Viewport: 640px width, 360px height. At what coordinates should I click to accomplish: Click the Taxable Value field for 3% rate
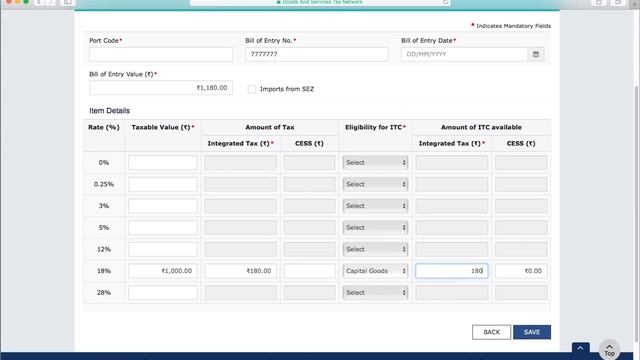pos(162,206)
